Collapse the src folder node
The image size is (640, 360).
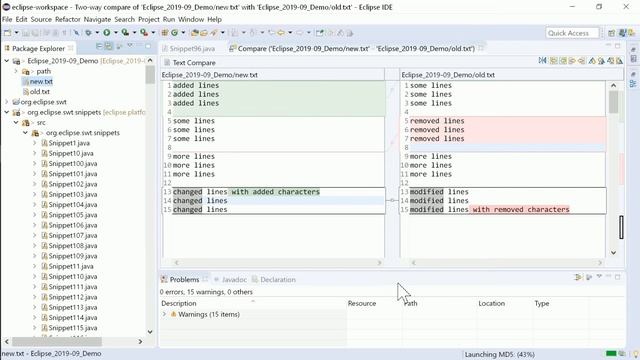click(16, 122)
